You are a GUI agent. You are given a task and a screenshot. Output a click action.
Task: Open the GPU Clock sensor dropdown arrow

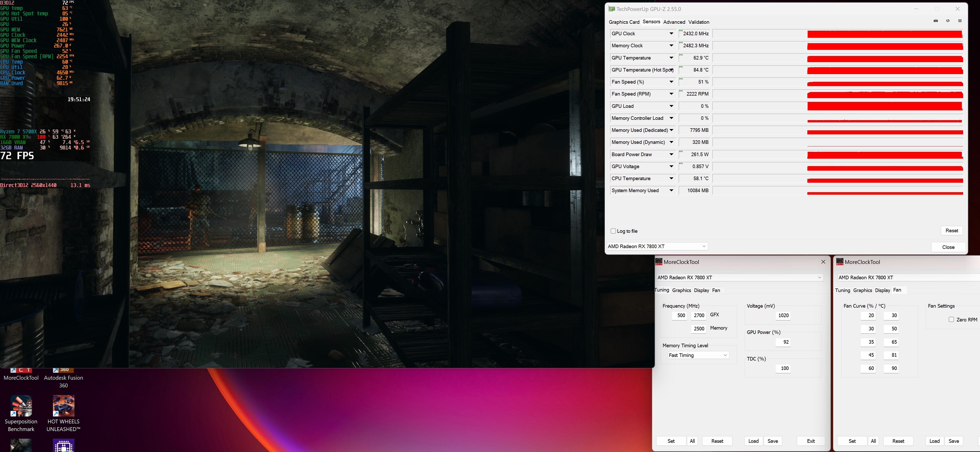[672, 34]
